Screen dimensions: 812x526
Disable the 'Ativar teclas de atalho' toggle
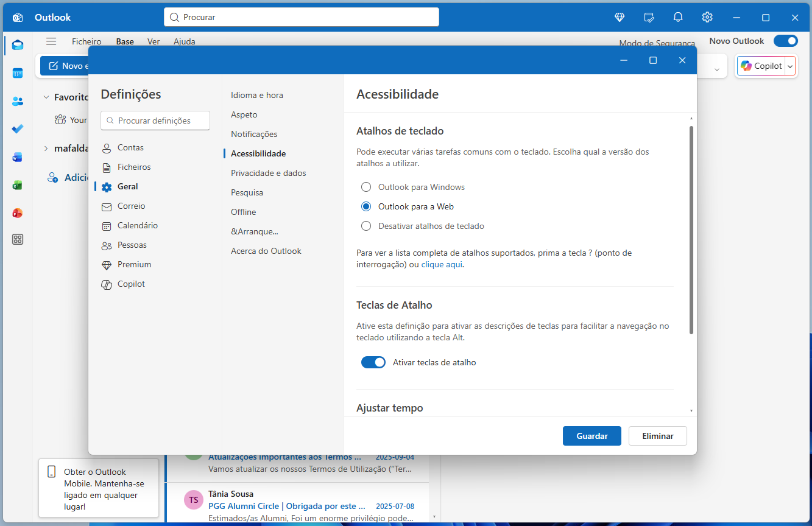[373, 362]
